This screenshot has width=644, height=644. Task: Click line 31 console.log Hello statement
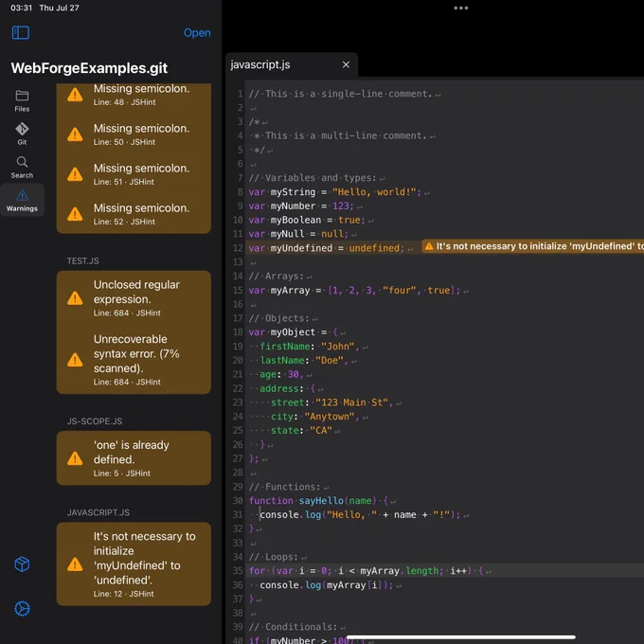pos(360,514)
